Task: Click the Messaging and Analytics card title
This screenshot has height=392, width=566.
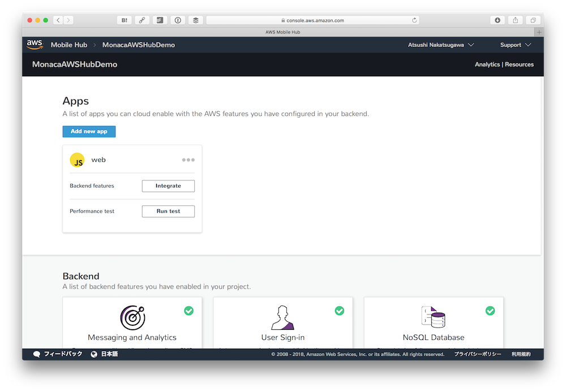Action: click(132, 337)
